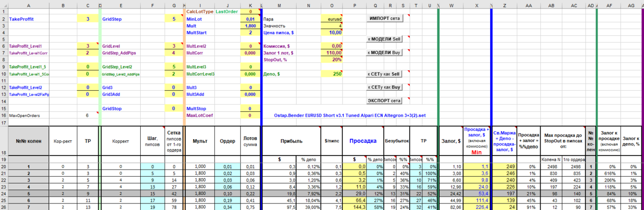
Task: Click the №№ колен table header
Action: click(28, 141)
